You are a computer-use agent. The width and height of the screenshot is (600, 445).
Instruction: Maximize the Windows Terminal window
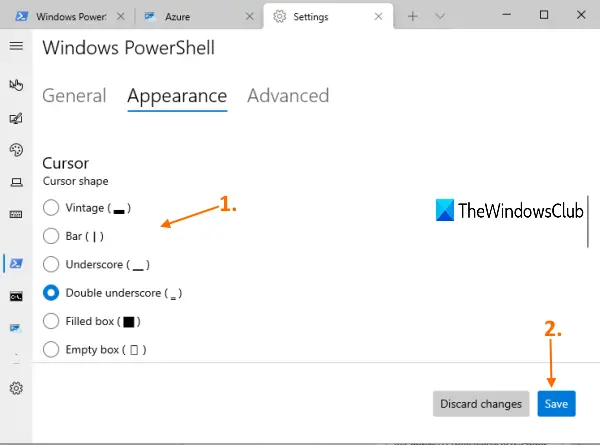[x=544, y=15]
